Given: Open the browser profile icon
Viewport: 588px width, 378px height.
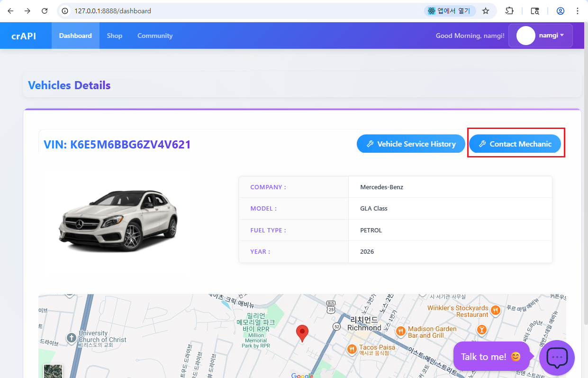Looking at the screenshot, I should pos(561,11).
